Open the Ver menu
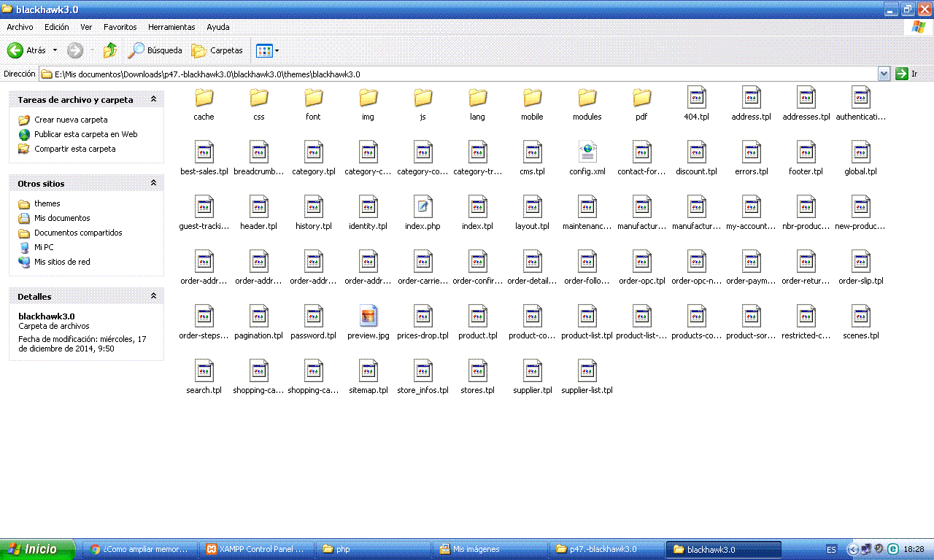The image size is (934, 560). tap(86, 27)
